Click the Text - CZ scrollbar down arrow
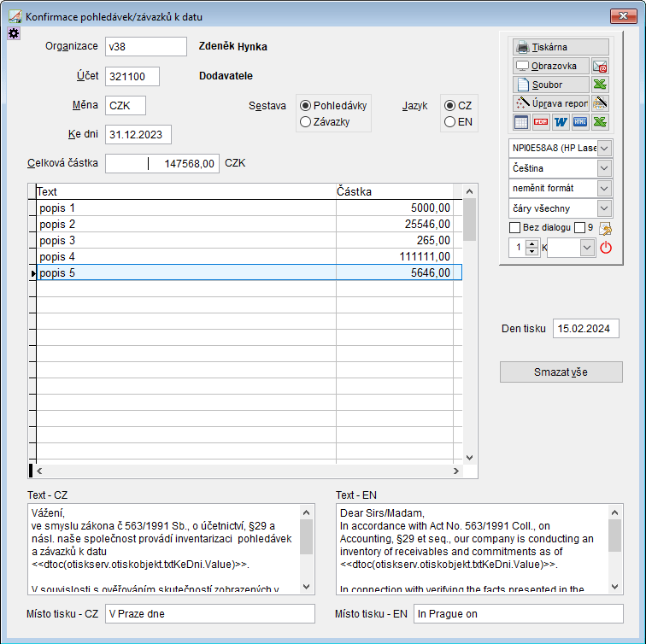Viewport: 646px width, 644px height. point(306,587)
